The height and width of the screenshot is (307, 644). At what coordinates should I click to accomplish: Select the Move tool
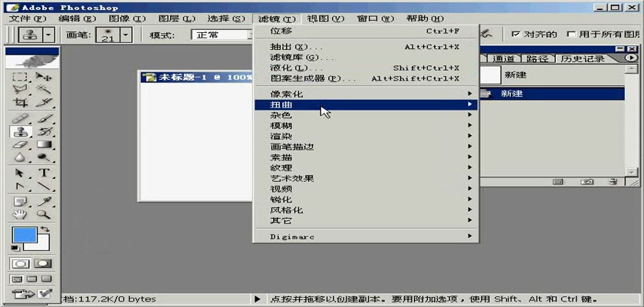43,77
